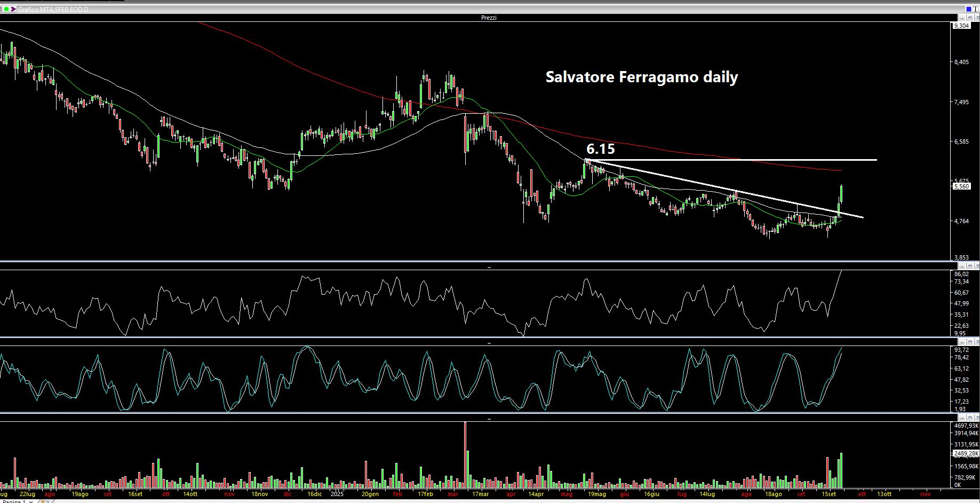Click the 'Grafico MTA.SFER EOD D' window title

(x=53, y=10)
